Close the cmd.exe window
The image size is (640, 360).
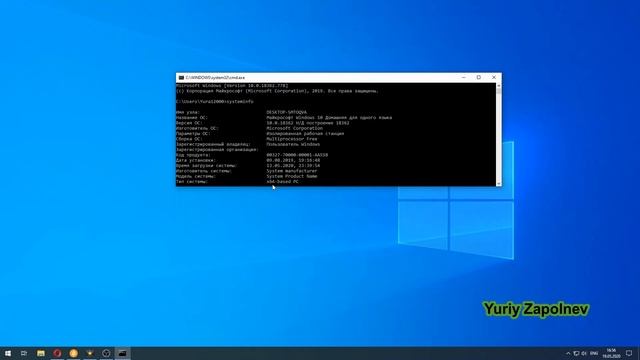[x=494, y=77]
